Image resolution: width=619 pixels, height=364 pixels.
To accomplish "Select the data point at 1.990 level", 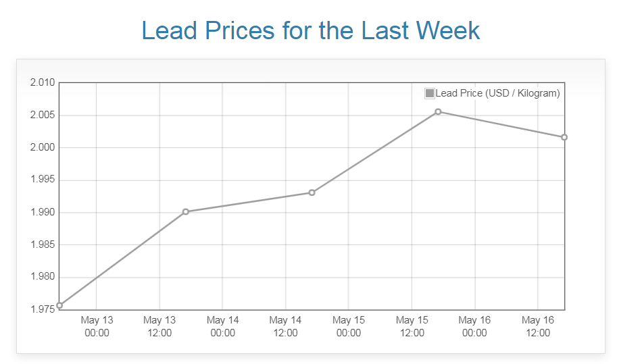I will click(x=186, y=212).
